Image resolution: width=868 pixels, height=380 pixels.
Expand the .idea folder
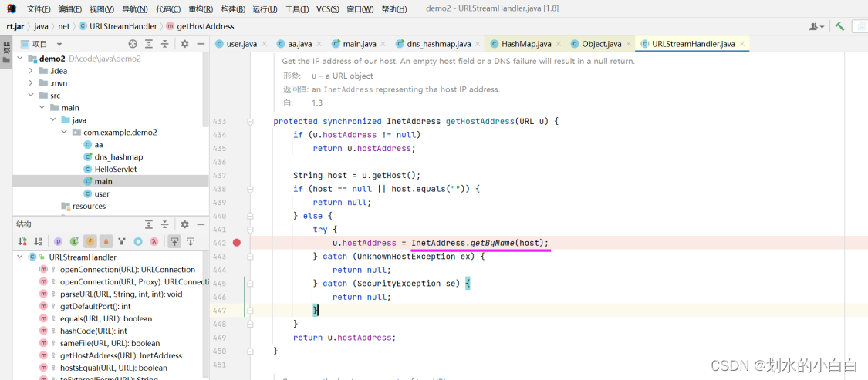[31, 71]
